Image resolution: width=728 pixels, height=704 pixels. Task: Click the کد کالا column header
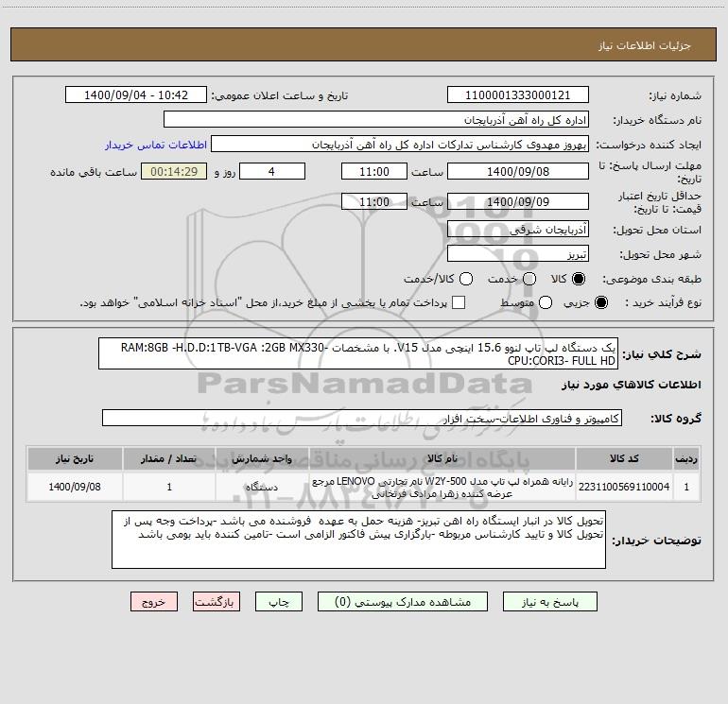(x=624, y=458)
